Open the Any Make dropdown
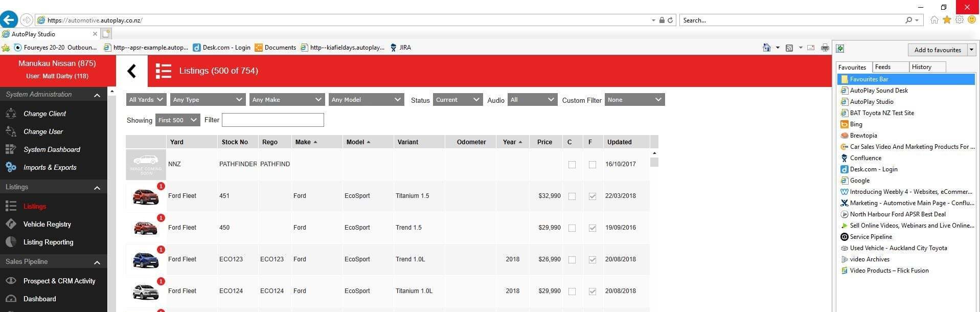 point(287,100)
